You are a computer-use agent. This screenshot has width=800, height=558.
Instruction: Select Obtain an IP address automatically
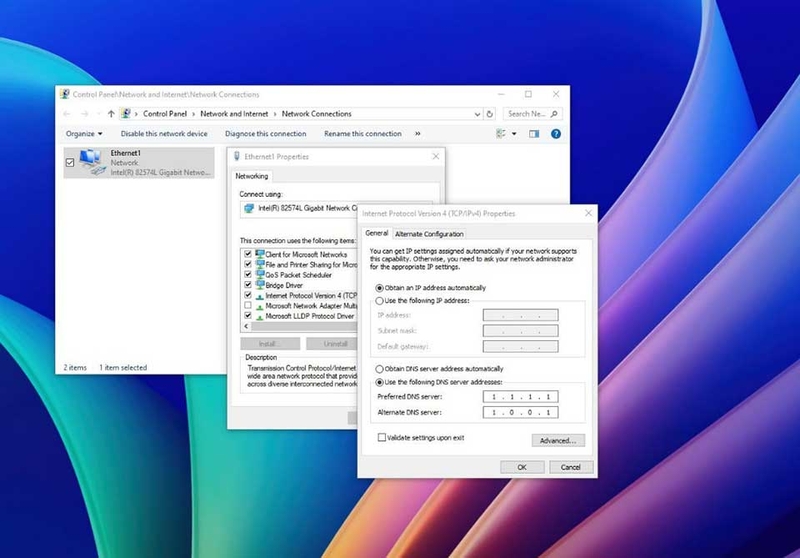[380, 288]
